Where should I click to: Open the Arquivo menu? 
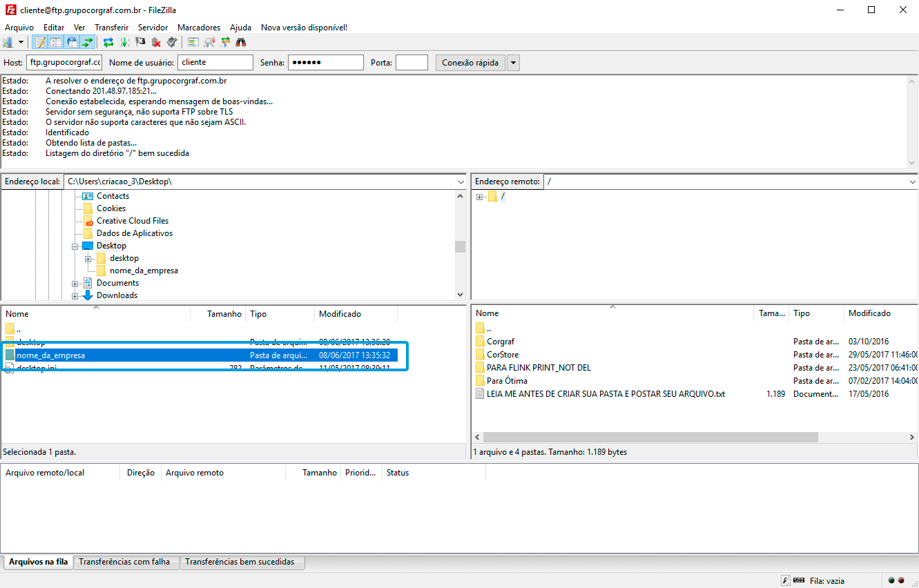coord(19,28)
